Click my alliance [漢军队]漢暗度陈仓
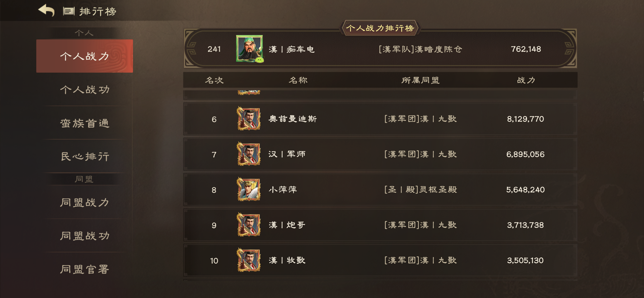The height and width of the screenshot is (298, 644). (420, 49)
